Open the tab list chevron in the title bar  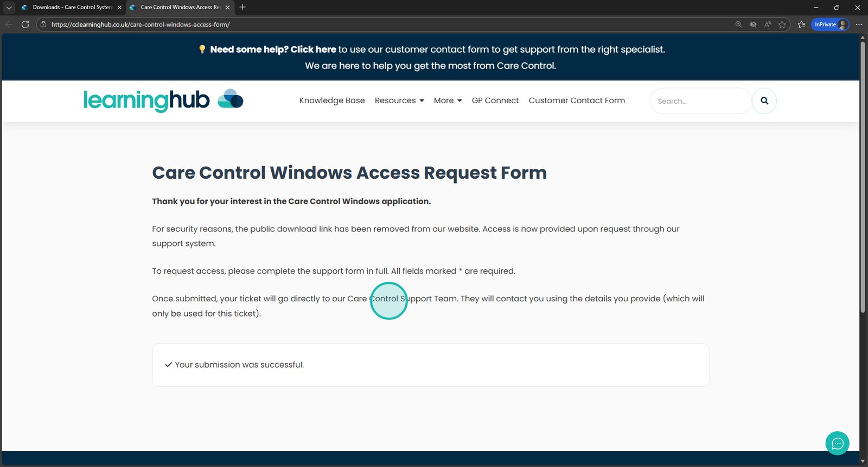pyautogui.click(x=9, y=8)
